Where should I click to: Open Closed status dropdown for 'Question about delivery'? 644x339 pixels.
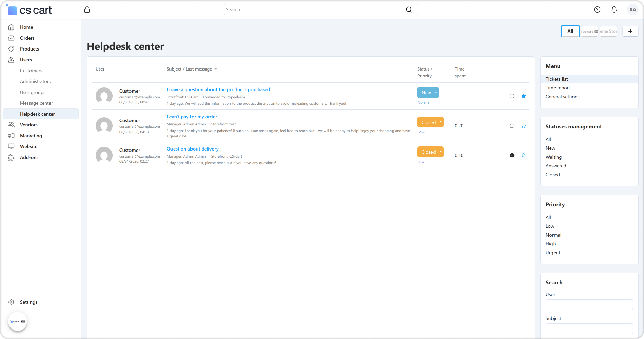pyautogui.click(x=430, y=152)
